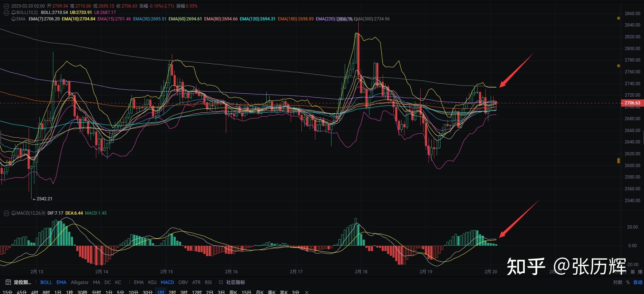
Task: Switch to 2日 timeframe
Action: [x=209, y=292]
